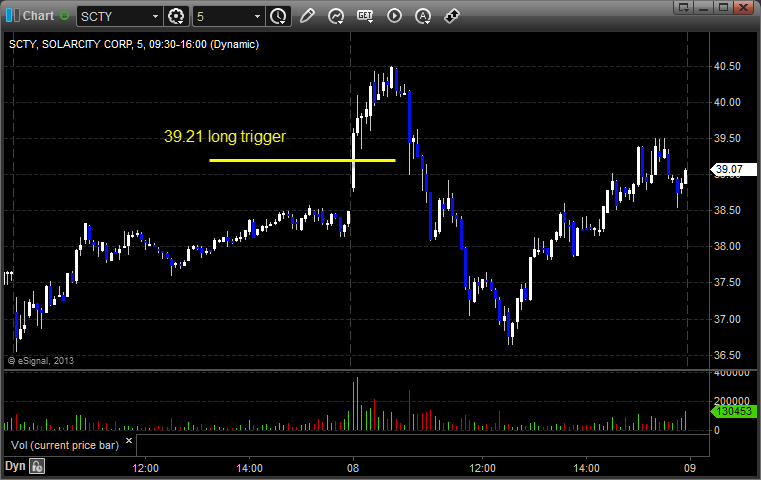Image resolution: width=761 pixels, height=480 pixels.
Task: Select the yellow trigger line on chart
Action: pyautogui.click(x=302, y=160)
